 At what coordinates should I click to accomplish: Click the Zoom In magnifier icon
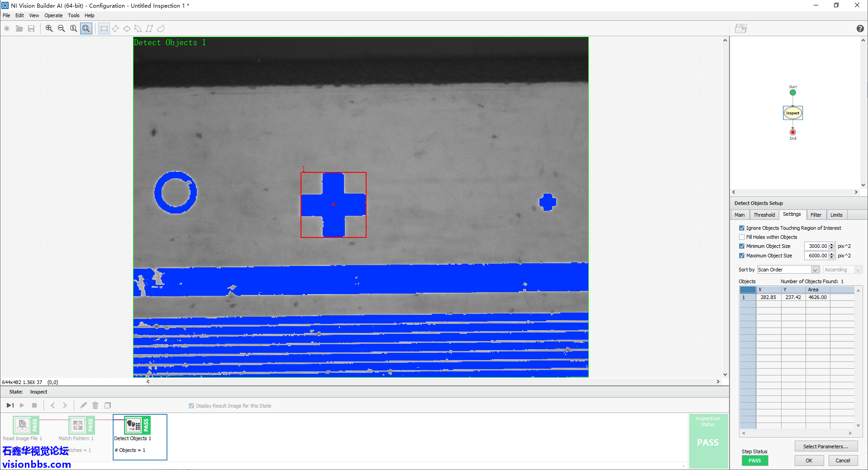pyautogui.click(x=49, y=28)
